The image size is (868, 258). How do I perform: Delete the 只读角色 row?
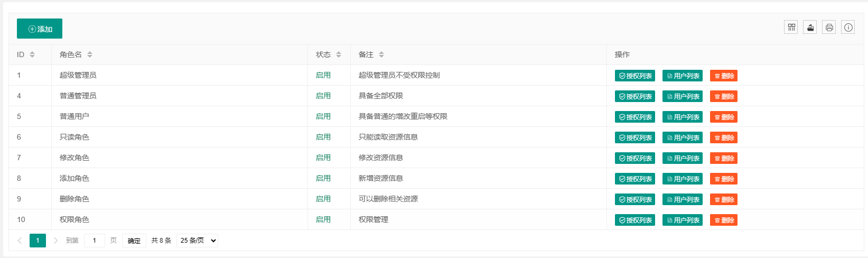724,137
